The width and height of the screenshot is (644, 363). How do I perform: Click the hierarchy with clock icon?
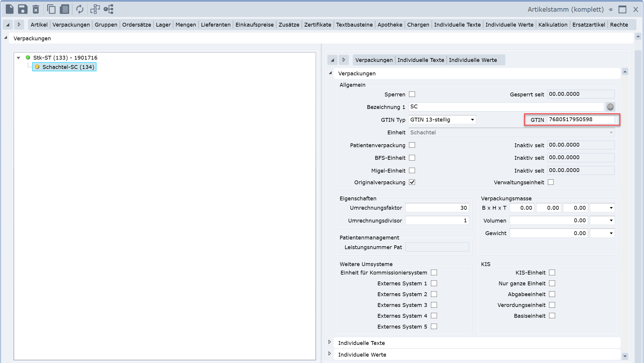[108, 9]
